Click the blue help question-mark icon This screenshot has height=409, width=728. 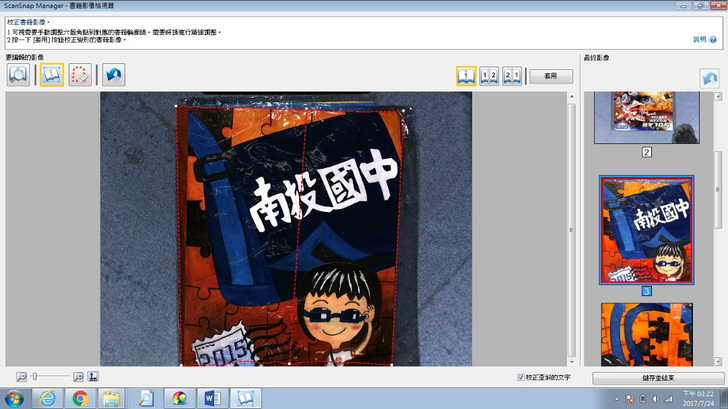point(713,39)
